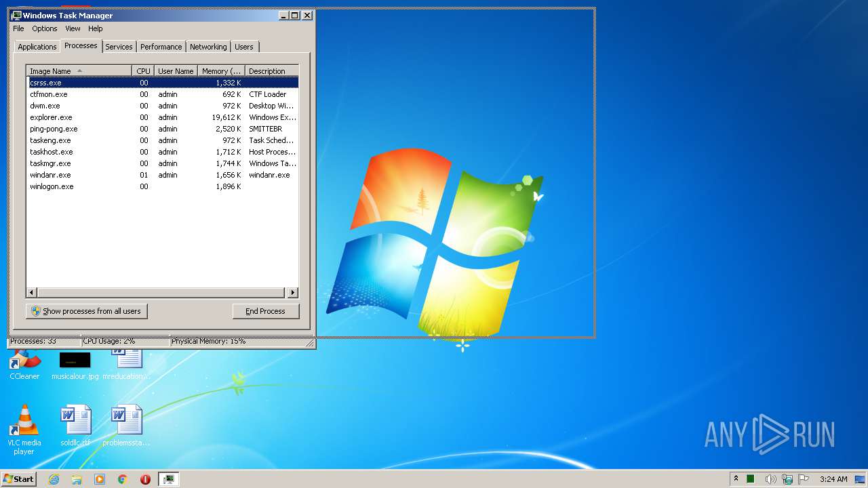Switch to the Processes tab

click(81, 45)
